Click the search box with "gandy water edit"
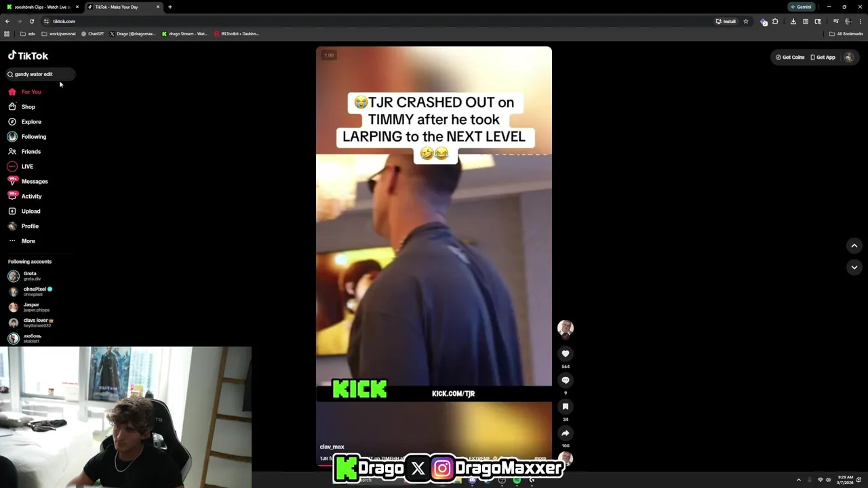Screen dimensions: 868x488 (41, 74)
